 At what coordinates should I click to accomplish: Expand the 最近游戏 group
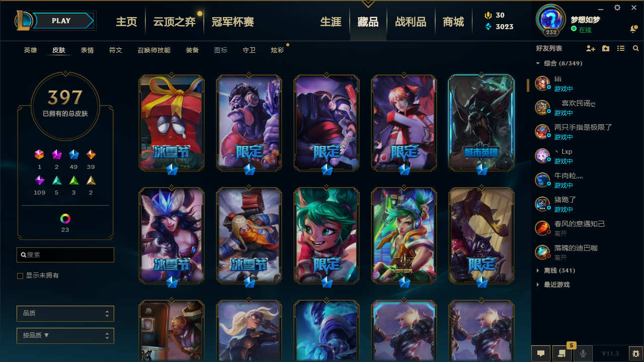pyautogui.click(x=553, y=285)
